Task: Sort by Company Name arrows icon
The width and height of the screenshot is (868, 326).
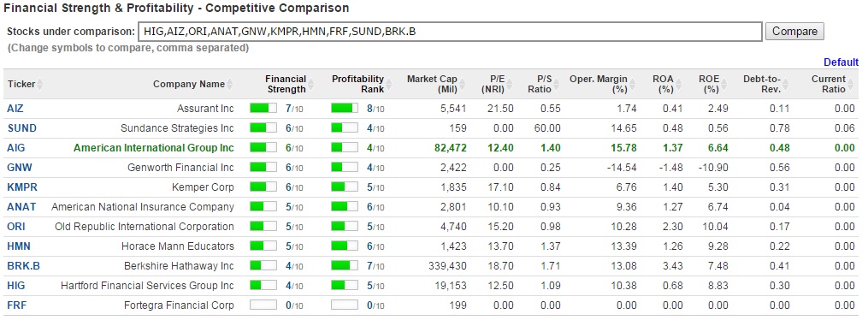Action: 229,85
